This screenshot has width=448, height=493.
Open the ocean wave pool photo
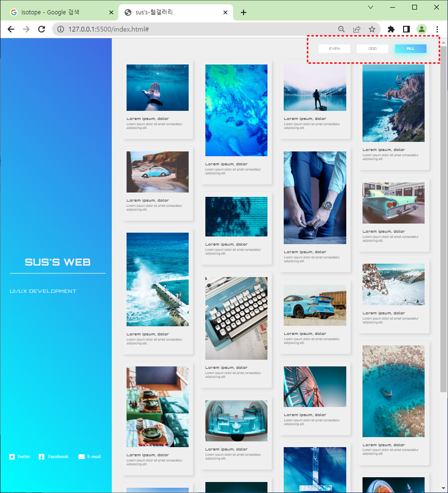pos(158,279)
